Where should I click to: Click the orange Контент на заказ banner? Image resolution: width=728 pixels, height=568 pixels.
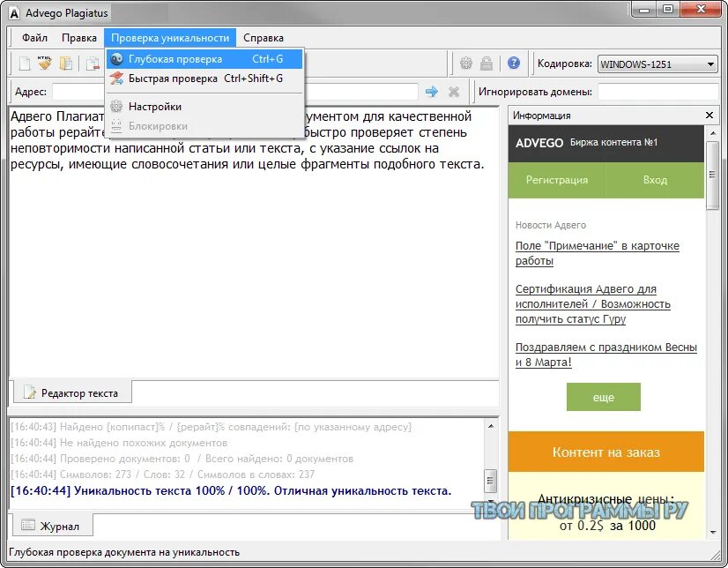pos(605,452)
